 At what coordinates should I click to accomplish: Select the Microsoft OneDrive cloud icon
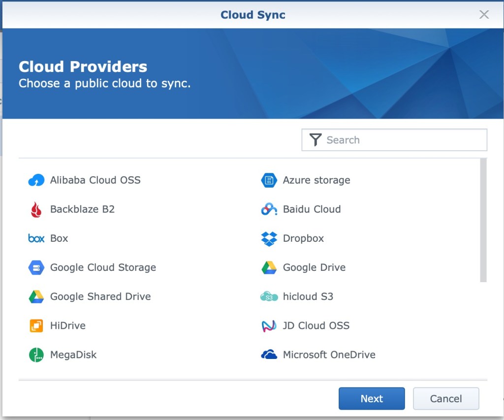269,355
